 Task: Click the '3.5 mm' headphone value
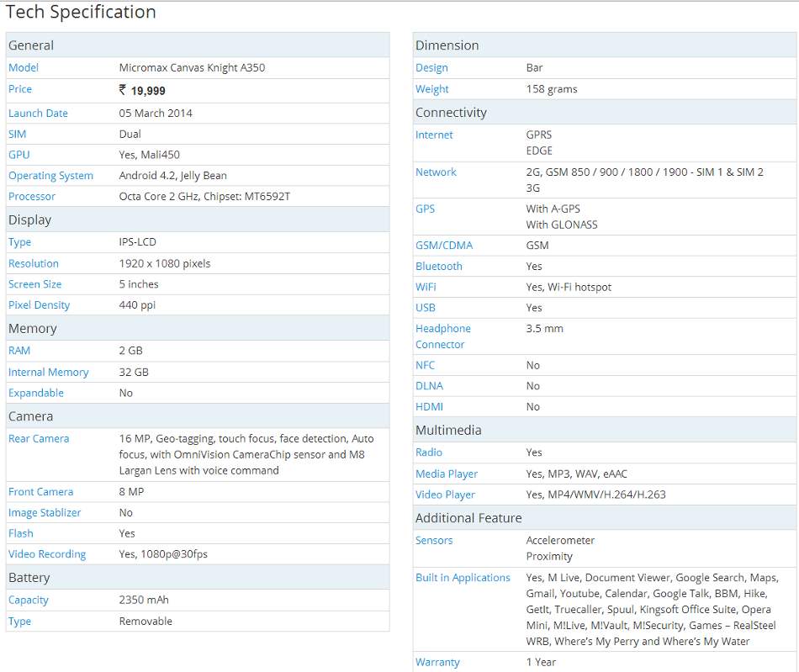point(545,329)
